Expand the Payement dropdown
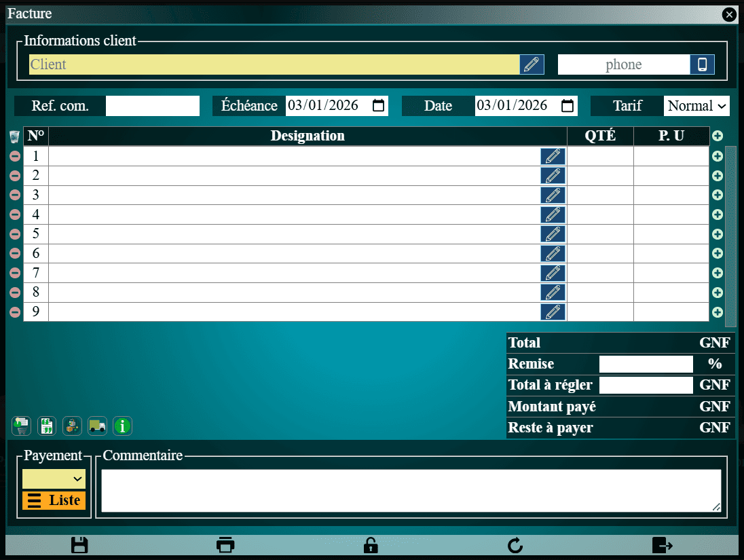 point(54,479)
